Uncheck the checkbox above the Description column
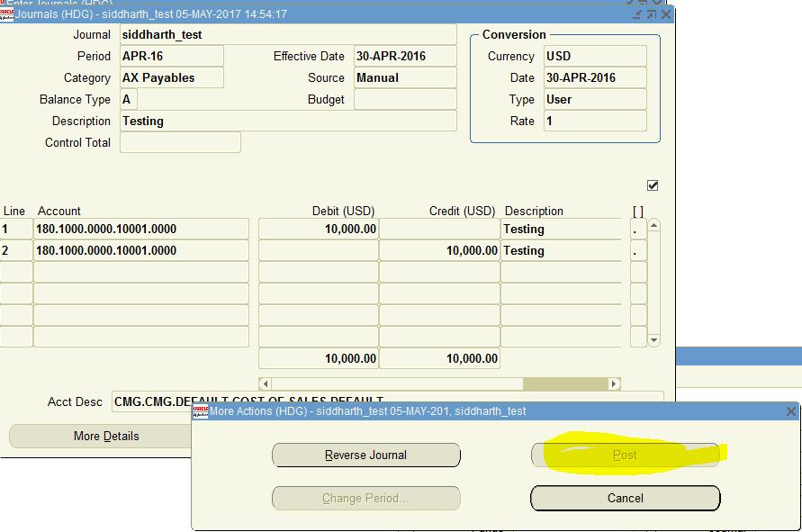The height and width of the screenshot is (532, 802). pos(652,185)
